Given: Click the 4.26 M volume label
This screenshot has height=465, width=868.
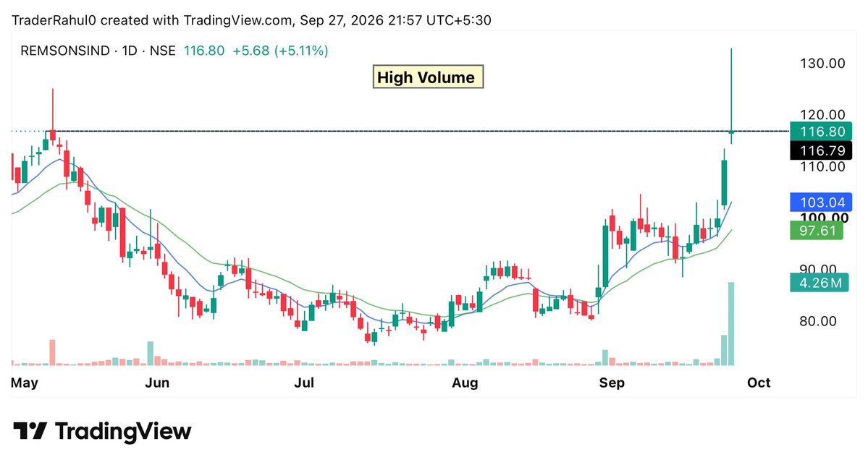Looking at the screenshot, I should [x=819, y=283].
